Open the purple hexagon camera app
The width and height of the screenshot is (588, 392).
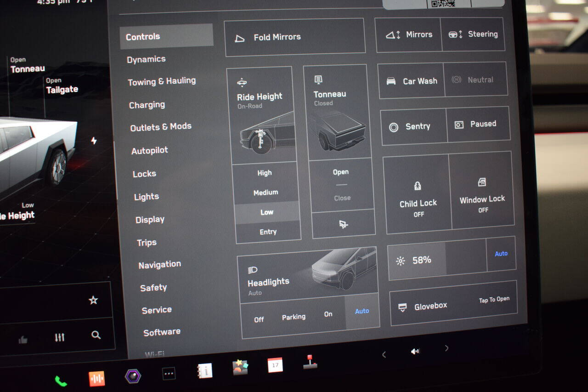coord(133,376)
